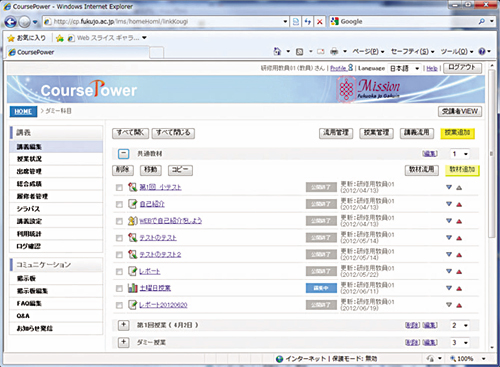Click the help question-mark icon in IE
Screen dimensions: 500x367
482,51
